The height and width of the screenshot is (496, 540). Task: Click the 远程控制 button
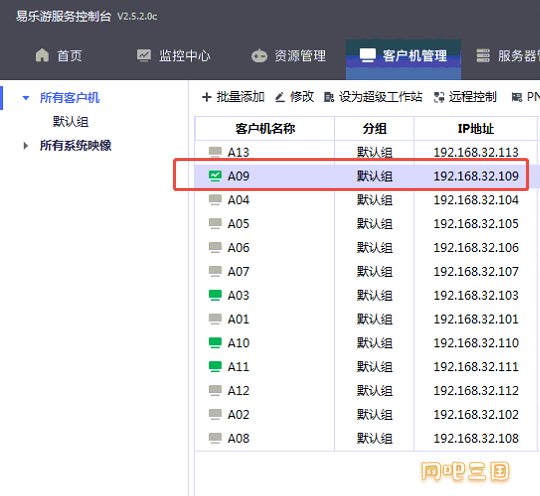click(465, 97)
